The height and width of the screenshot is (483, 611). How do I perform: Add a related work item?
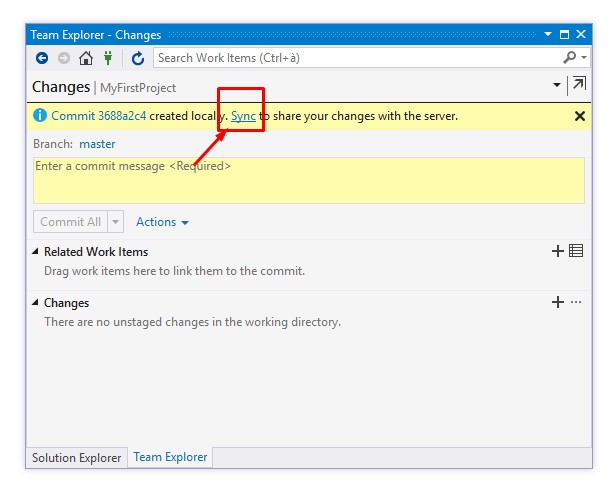pos(557,251)
